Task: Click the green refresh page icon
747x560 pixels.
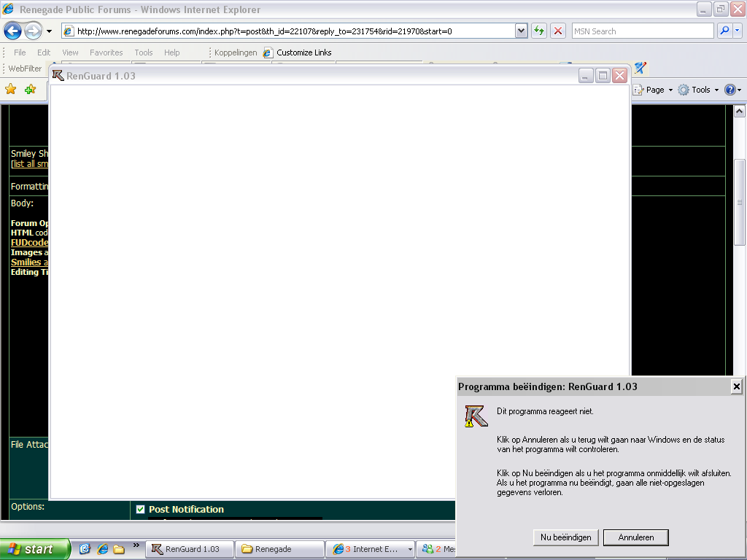Action: [x=539, y=31]
